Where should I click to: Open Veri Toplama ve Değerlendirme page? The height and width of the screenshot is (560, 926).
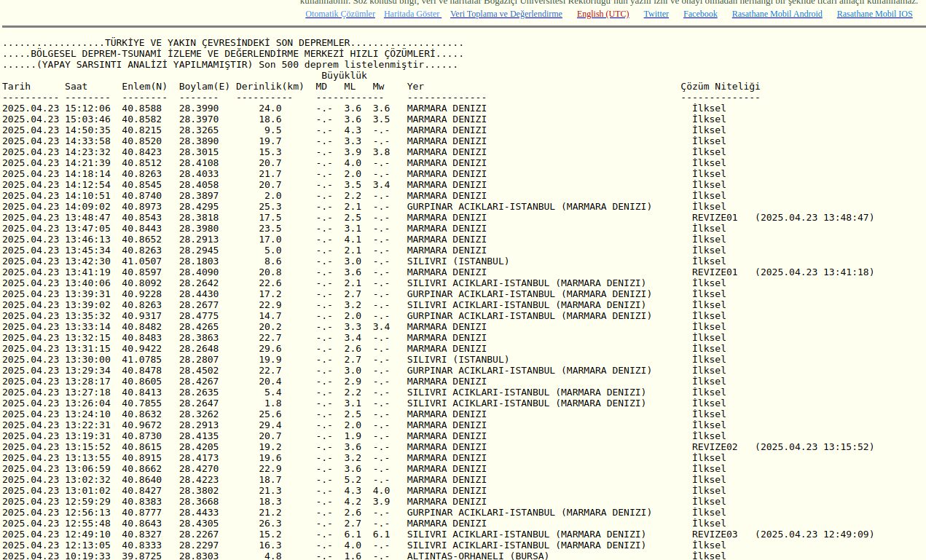[506, 14]
